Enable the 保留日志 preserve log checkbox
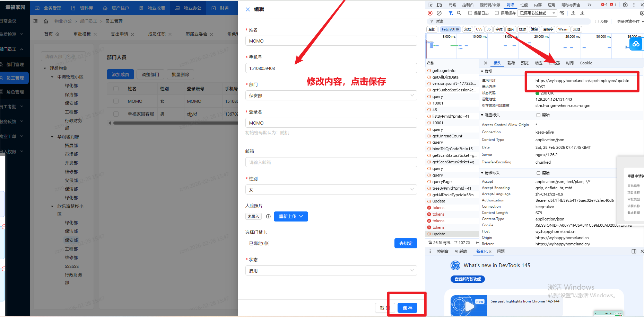This screenshot has width=644, height=317. (x=470, y=13)
